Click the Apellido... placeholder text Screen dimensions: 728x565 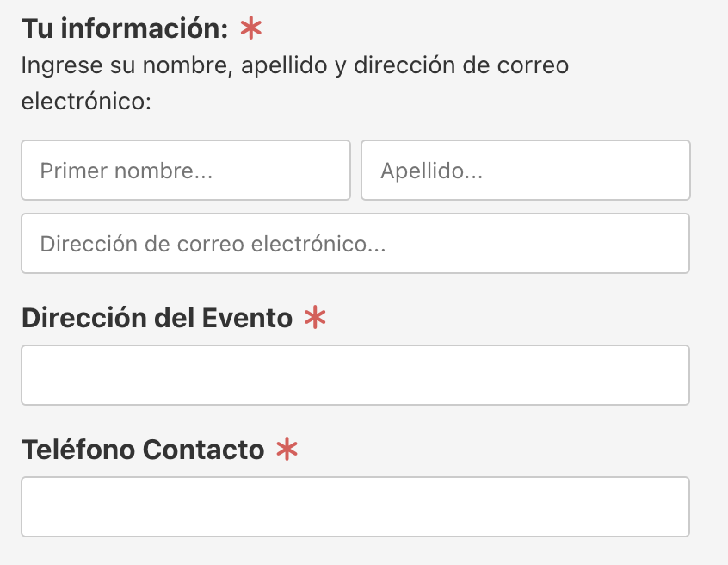pyautogui.click(x=431, y=171)
